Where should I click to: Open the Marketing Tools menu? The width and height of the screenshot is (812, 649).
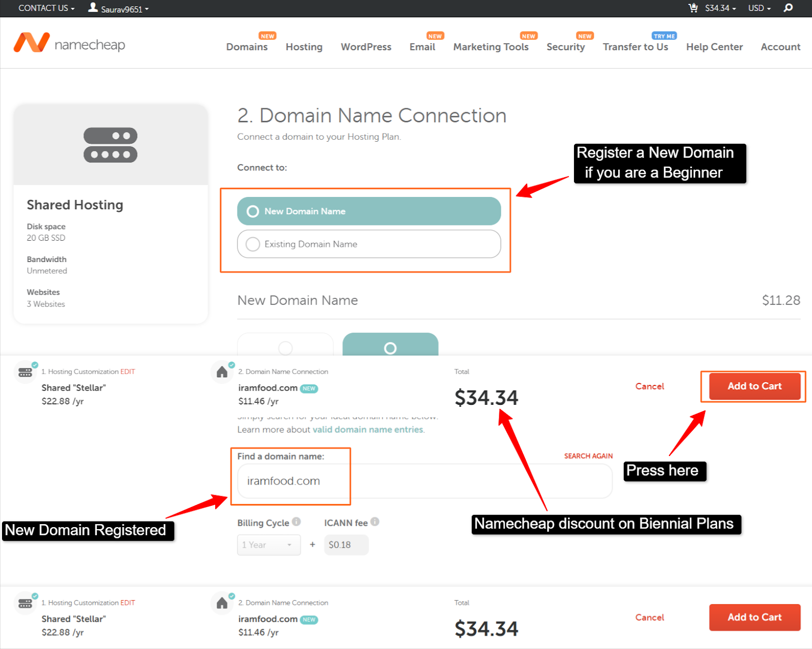pos(491,47)
